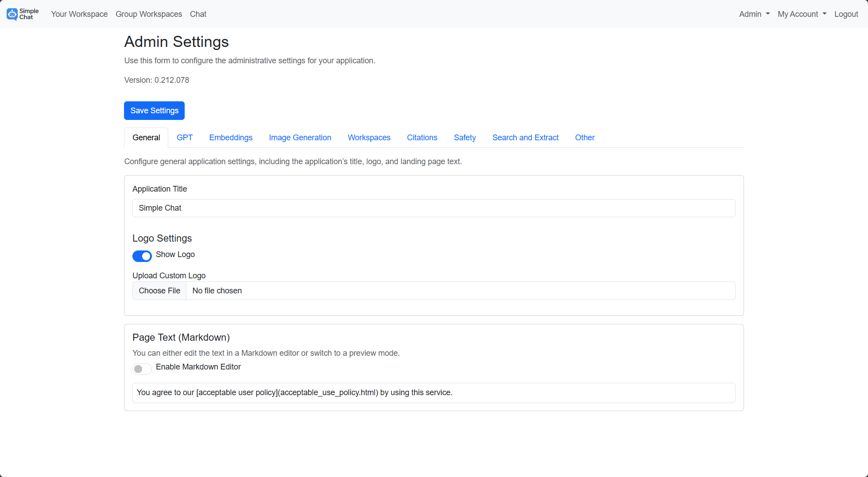Click Logout in the top bar
The image size is (868, 477).
[846, 14]
